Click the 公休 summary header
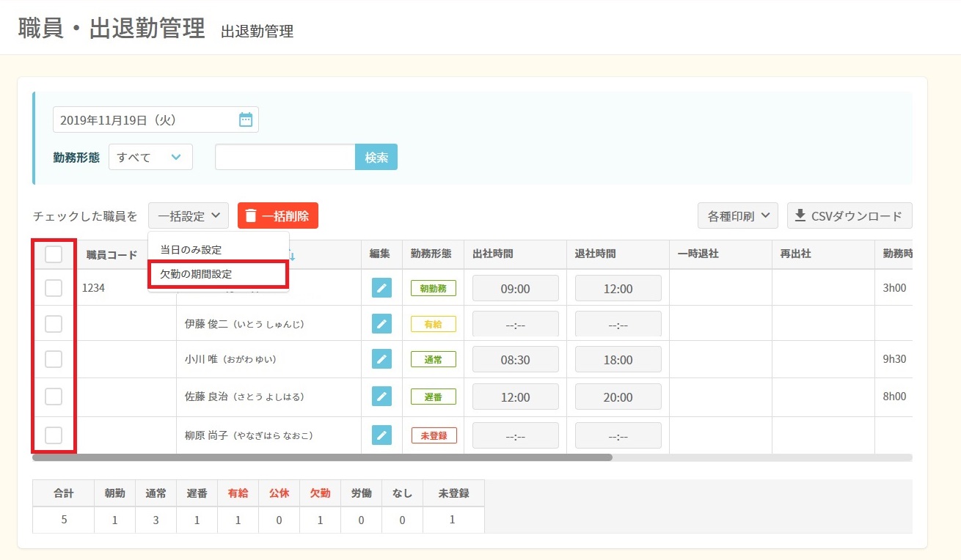Viewport: 961px width, 560px height. [279, 493]
